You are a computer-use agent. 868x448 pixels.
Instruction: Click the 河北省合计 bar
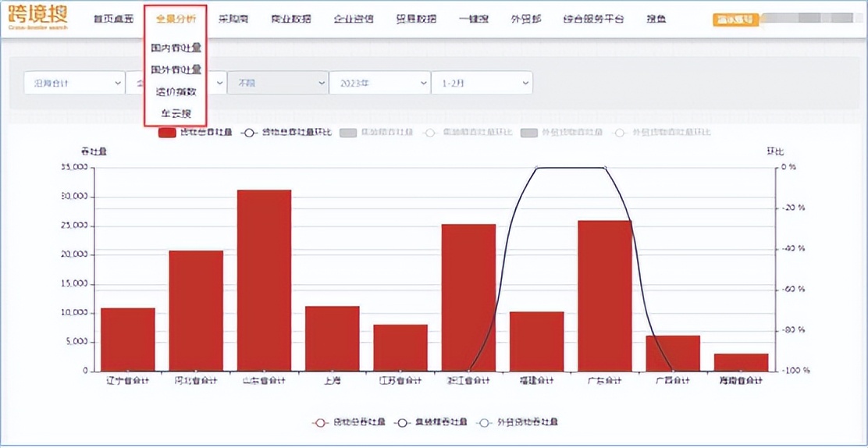[196, 311]
